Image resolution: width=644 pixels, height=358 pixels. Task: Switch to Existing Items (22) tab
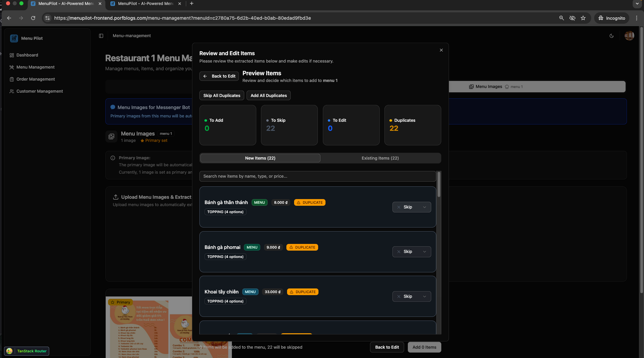click(x=380, y=158)
